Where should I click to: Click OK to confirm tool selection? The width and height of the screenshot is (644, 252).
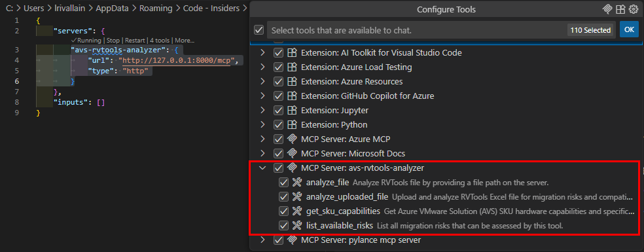(x=629, y=29)
